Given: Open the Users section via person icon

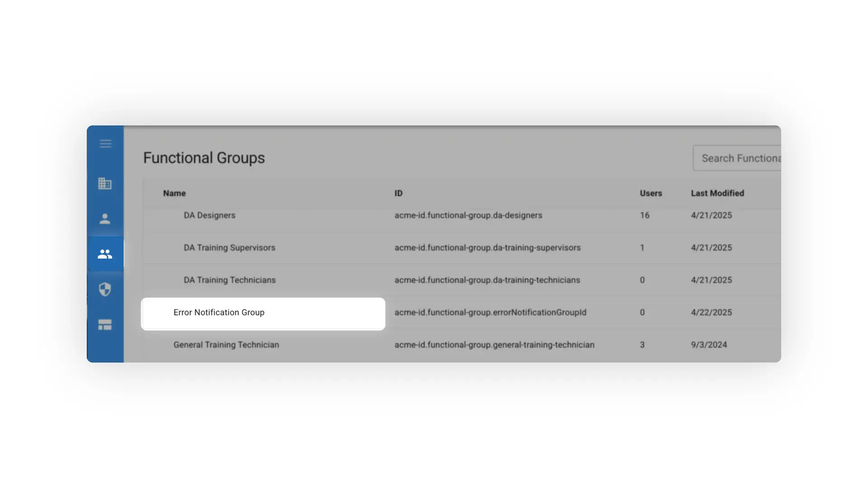Looking at the screenshot, I should click(105, 219).
